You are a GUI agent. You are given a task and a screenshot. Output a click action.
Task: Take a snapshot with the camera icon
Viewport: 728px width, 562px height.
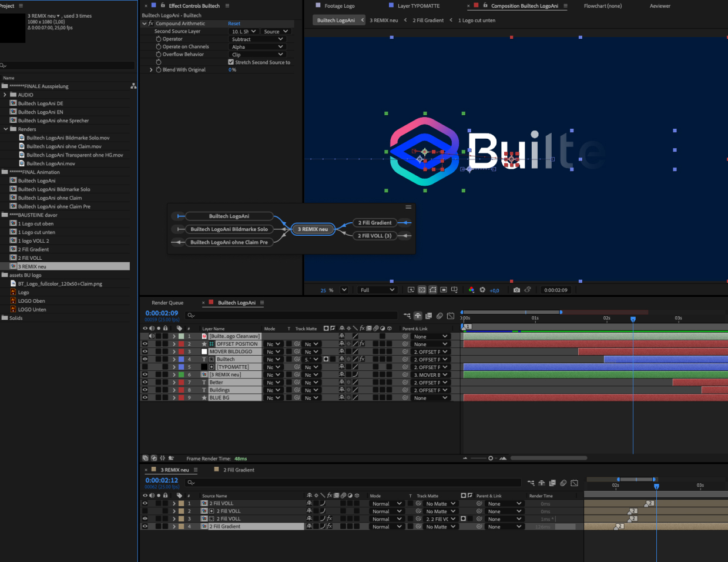516,289
